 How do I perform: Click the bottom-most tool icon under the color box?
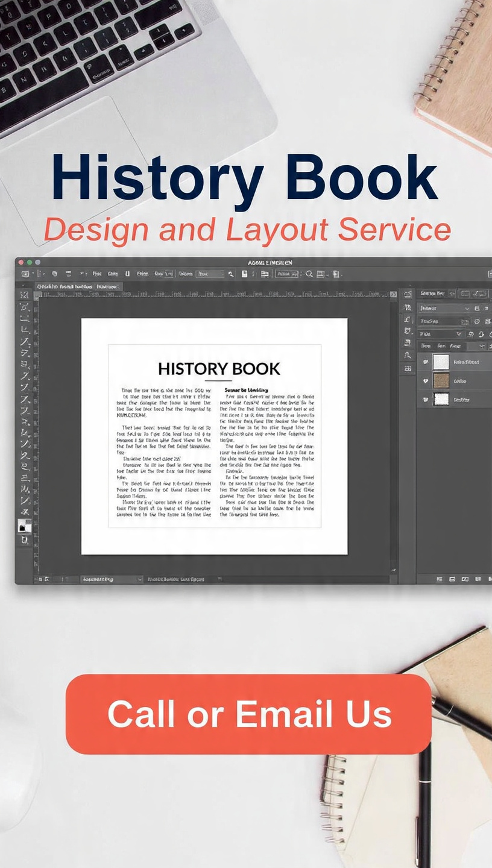(x=24, y=541)
